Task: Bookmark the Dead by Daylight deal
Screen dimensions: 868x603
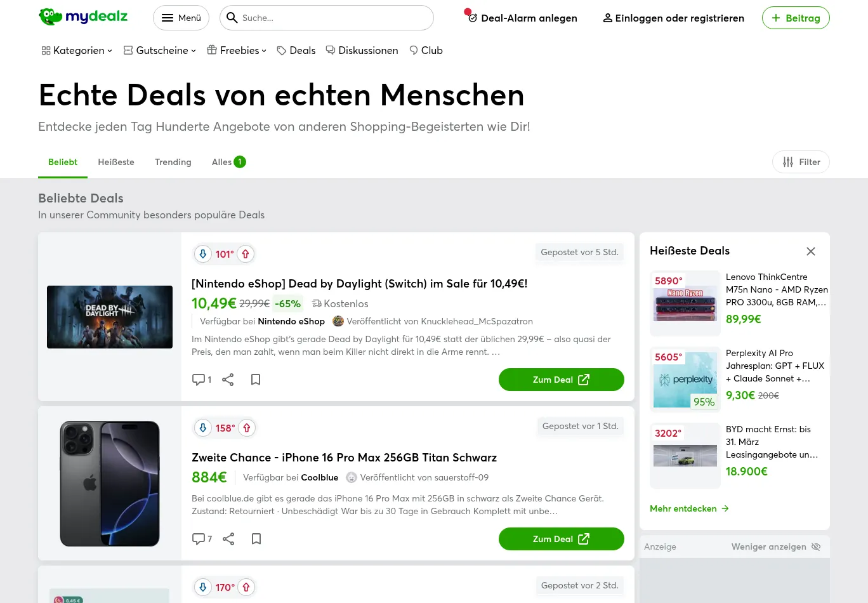Action: tap(256, 380)
